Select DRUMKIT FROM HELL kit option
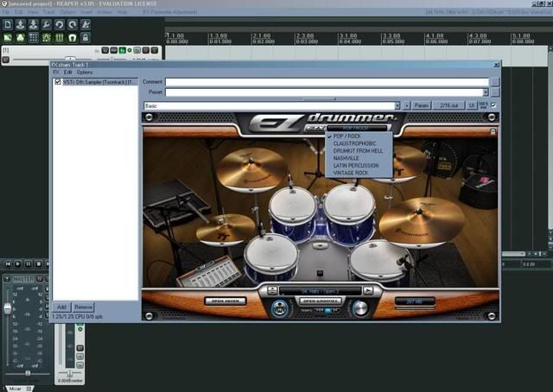Image resolution: width=553 pixels, height=392 pixels. (x=359, y=150)
